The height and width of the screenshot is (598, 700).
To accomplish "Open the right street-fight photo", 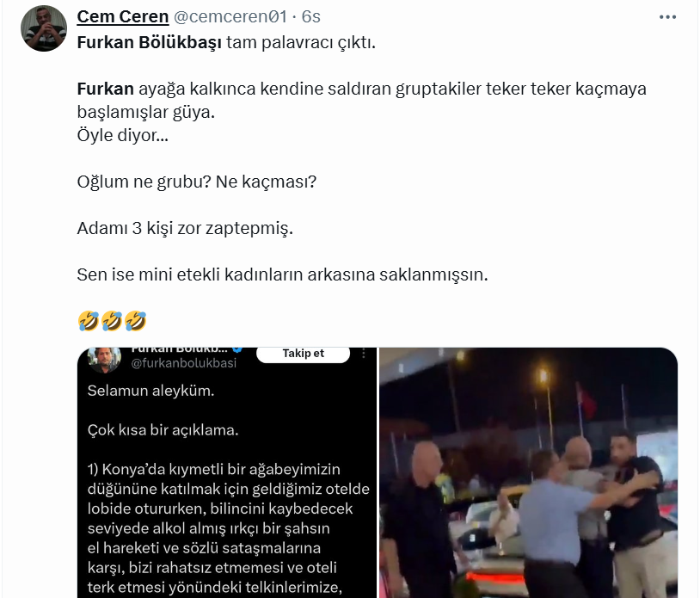I will tap(529, 472).
